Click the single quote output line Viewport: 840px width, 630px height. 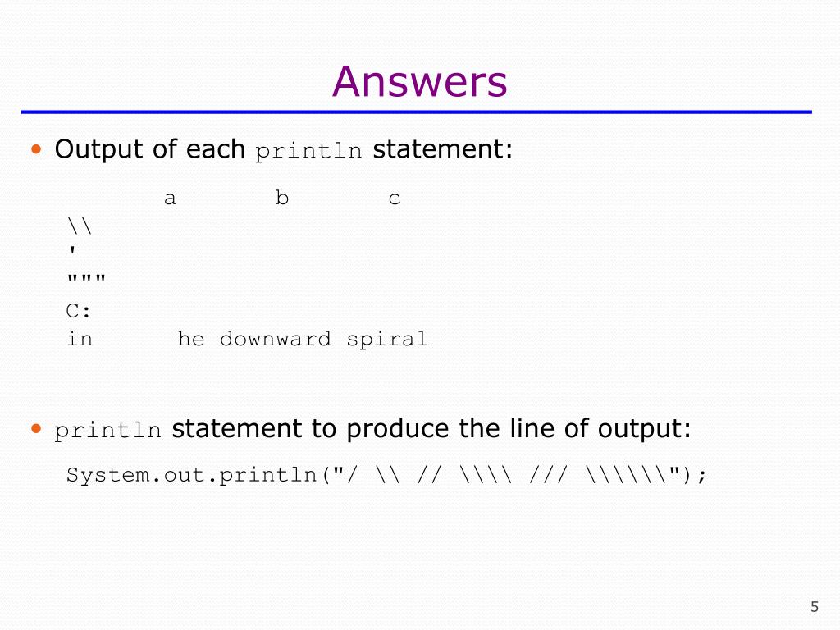tap(72, 250)
